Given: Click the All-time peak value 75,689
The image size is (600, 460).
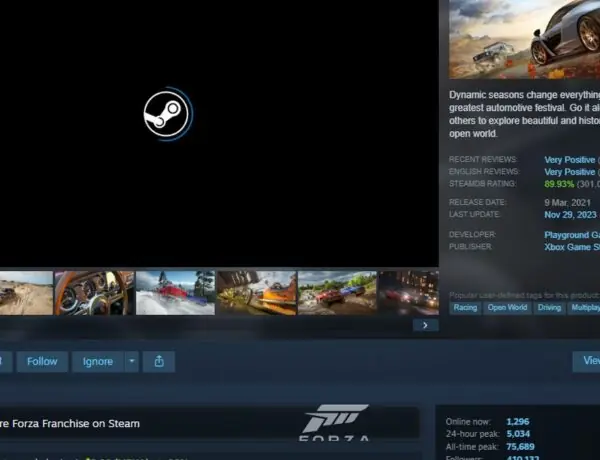Looking at the screenshot, I should (x=520, y=447).
